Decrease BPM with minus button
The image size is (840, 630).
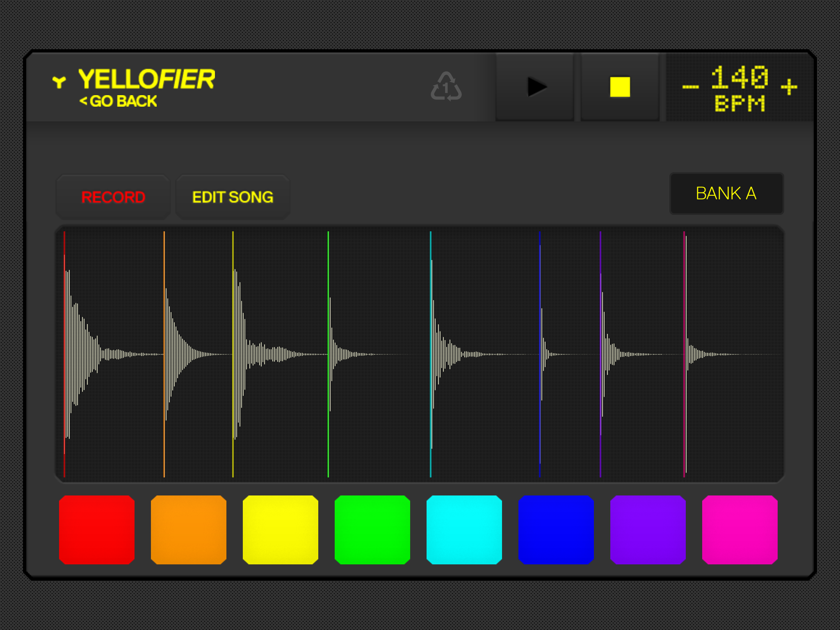690,87
